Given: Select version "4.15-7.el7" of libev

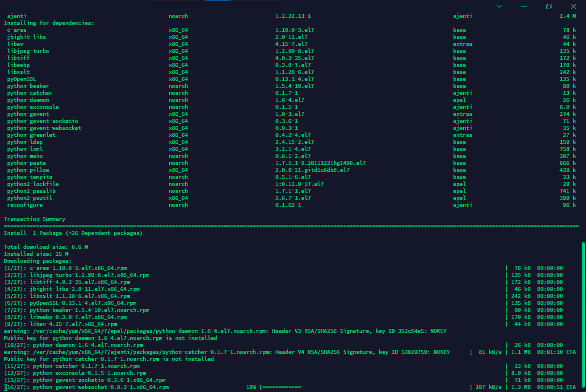Looking at the screenshot, I should click(291, 44).
